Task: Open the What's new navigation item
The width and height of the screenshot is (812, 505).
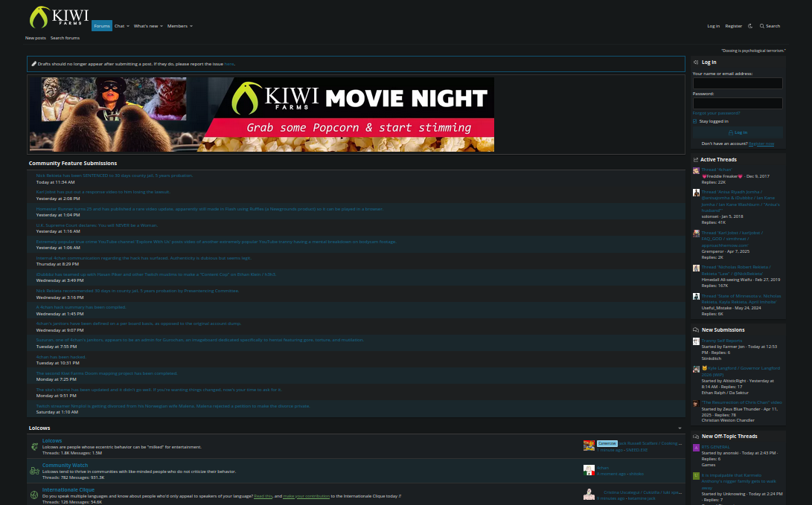Action: [x=146, y=26]
